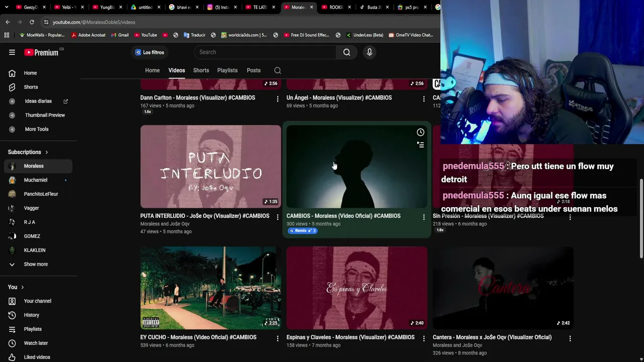Start voice search with the microphone
This screenshot has width=644, height=362.
coord(369,52)
